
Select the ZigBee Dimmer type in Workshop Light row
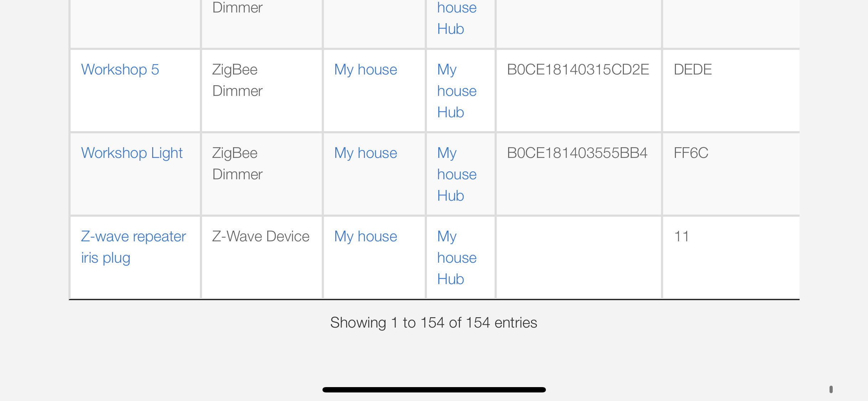(237, 164)
